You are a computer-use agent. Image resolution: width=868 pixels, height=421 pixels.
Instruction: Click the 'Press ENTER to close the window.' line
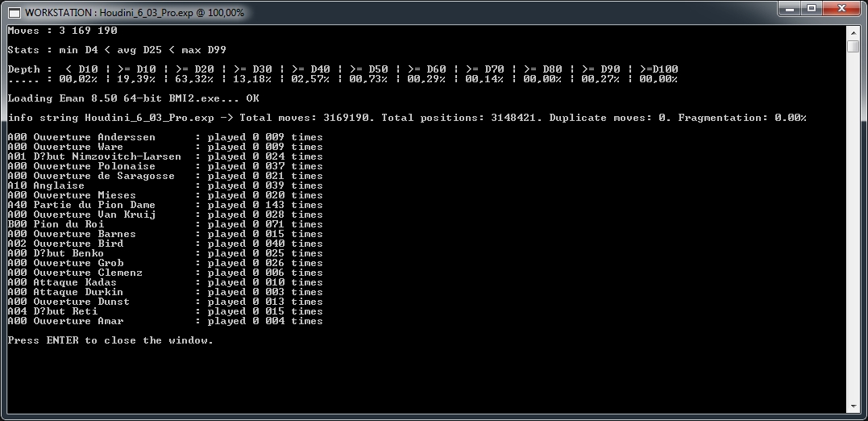pos(110,340)
